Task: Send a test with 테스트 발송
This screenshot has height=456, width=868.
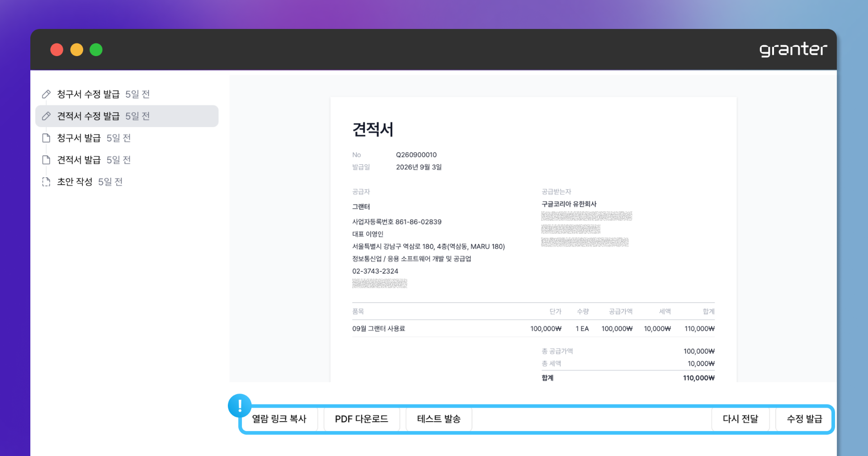Action: coord(439,419)
